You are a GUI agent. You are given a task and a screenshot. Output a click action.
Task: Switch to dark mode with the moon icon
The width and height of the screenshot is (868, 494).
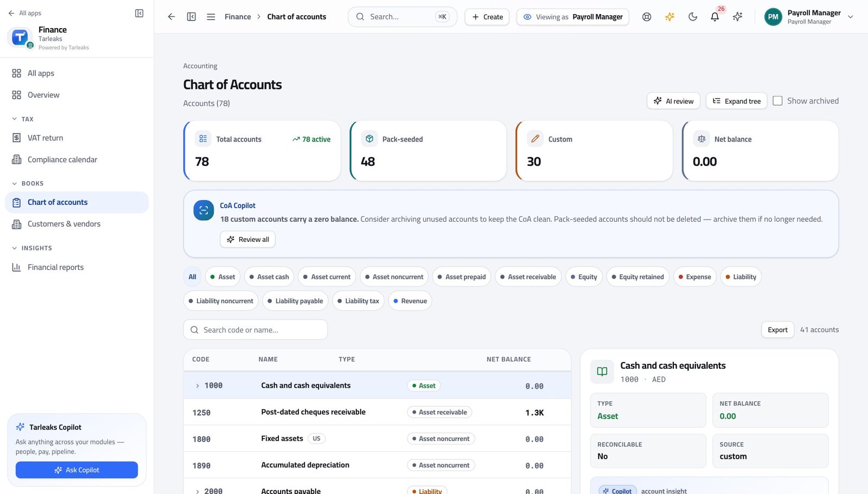[693, 17]
